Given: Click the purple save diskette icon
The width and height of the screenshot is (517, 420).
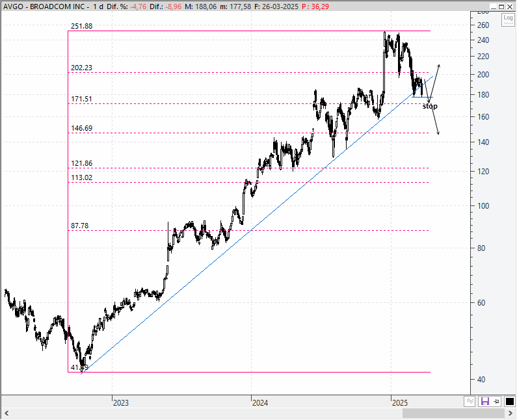Looking at the screenshot, I should pyautogui.click(x=484, y=402).
